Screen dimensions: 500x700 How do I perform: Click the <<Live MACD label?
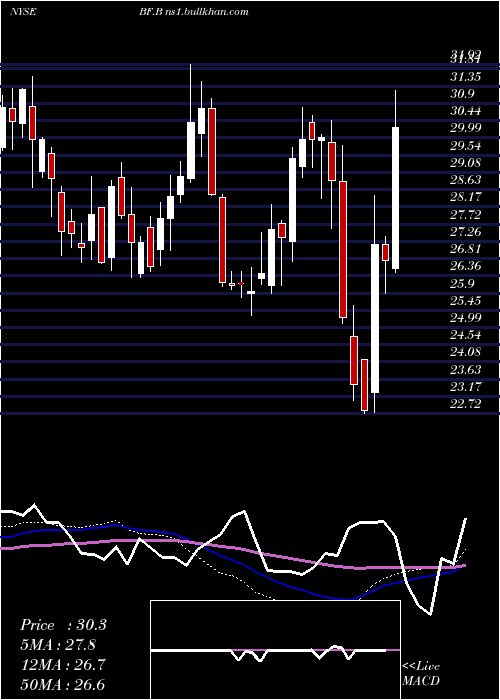[x=421, y=674]
